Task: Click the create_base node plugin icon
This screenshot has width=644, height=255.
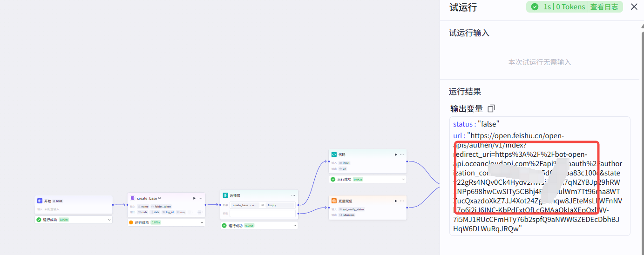Action: (132, 198)
